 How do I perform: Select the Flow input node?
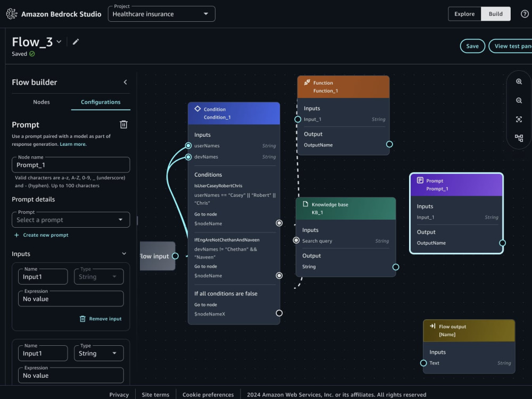click(x=157, y=256)
